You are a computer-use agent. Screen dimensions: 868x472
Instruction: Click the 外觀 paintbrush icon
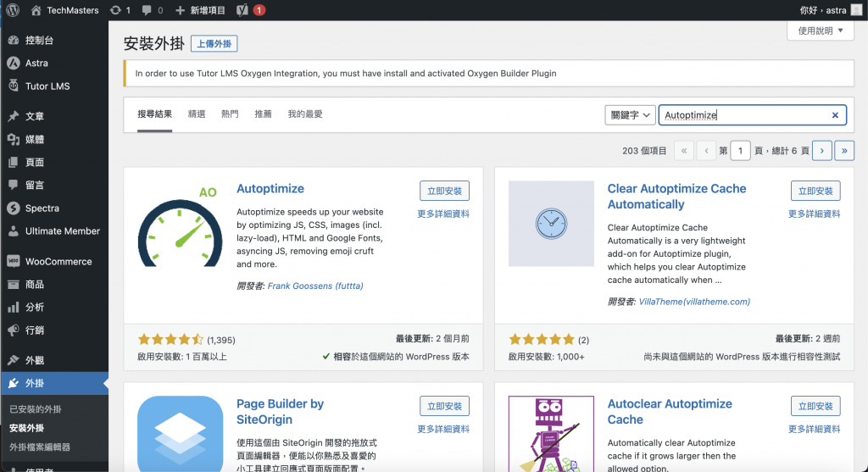tap(14, 360)
